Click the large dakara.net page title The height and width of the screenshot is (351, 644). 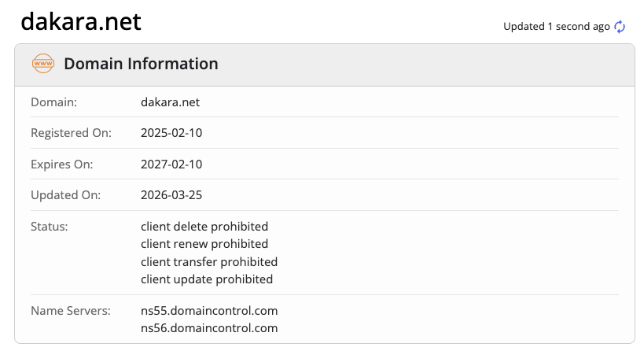click(81, 21)
